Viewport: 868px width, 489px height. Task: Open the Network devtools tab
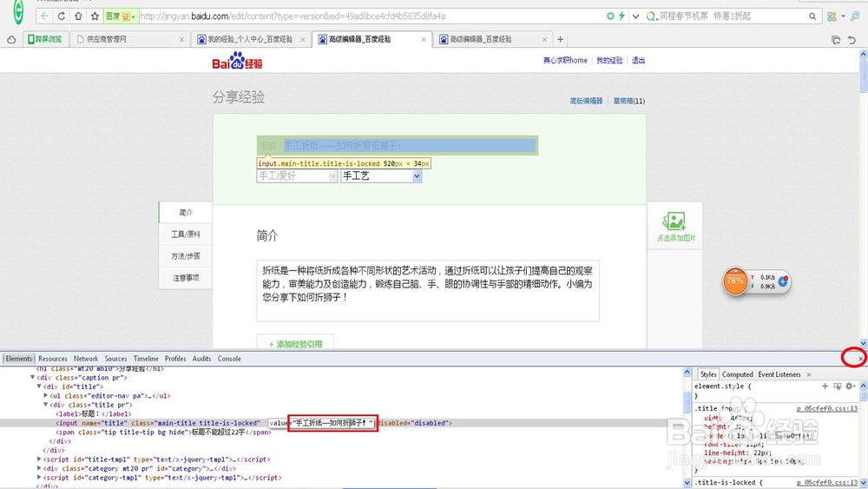86,359
